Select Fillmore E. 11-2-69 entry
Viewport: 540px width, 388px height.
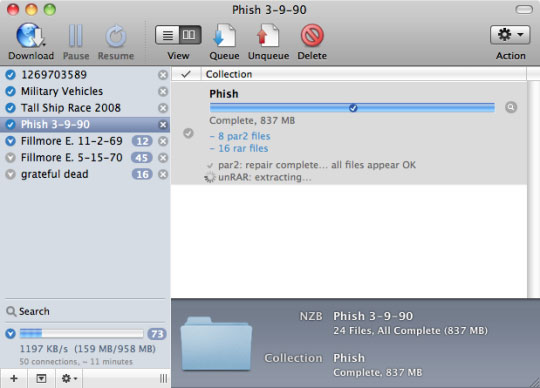click(x=85, y=141)
